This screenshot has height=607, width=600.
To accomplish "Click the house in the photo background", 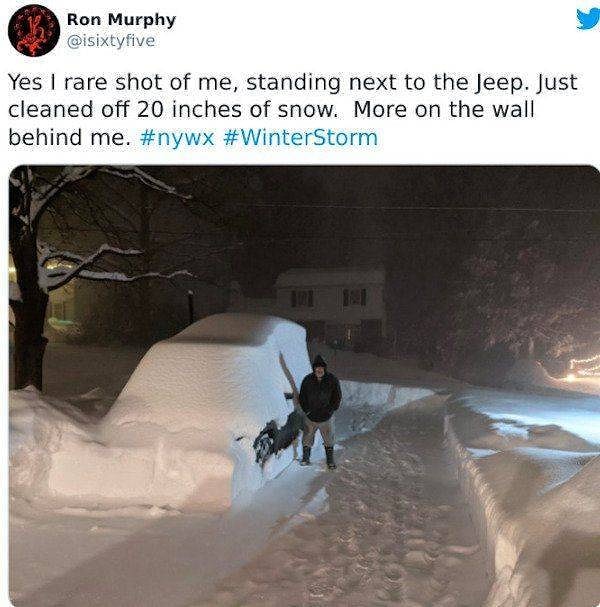I will click(x=331, y=303).
